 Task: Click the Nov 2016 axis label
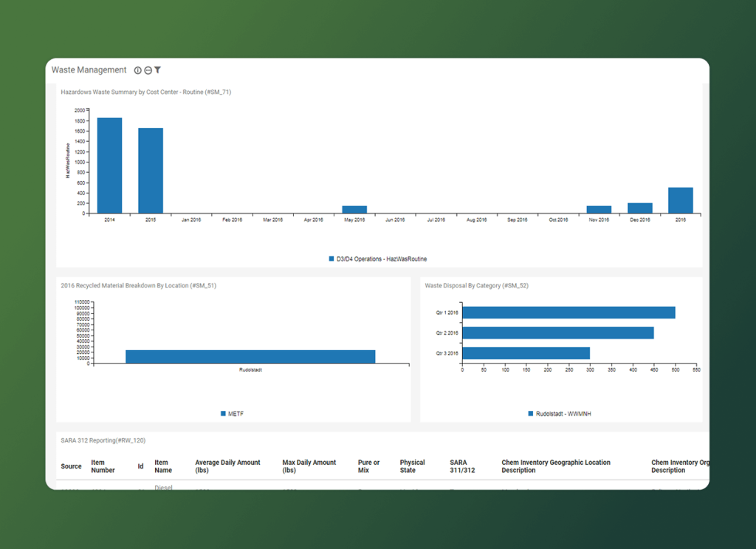[x=599, y=219]
